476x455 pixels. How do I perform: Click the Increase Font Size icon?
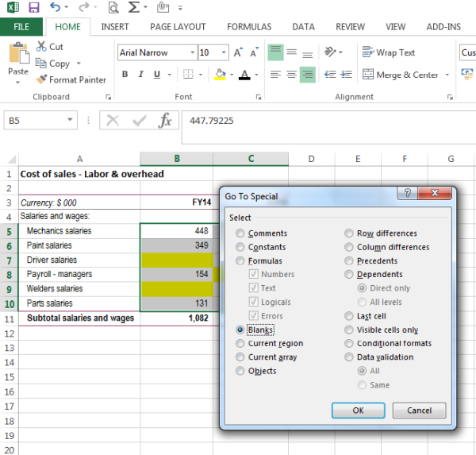click(x=238, y=53)
